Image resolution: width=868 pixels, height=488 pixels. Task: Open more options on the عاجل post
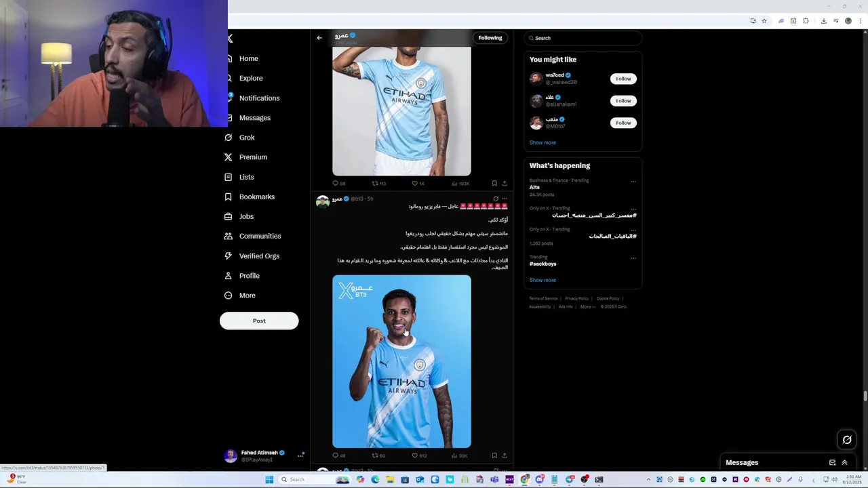[x=505, y=199]
